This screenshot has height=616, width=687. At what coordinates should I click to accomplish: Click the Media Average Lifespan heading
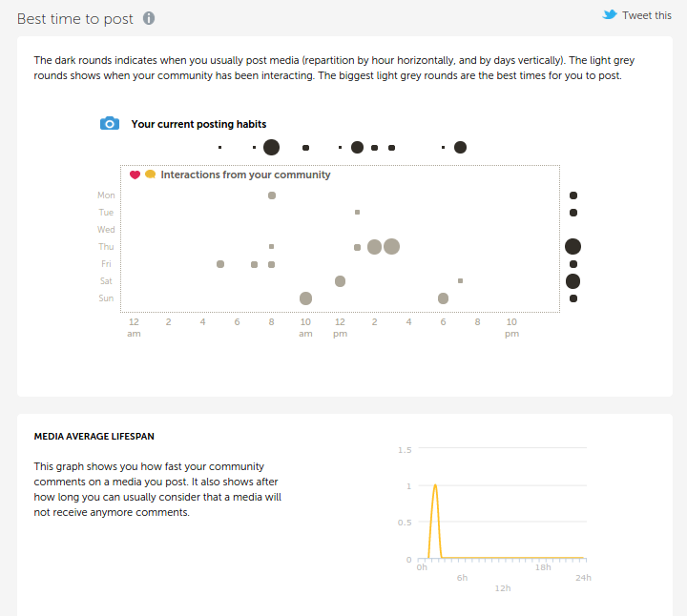point(94,437)
